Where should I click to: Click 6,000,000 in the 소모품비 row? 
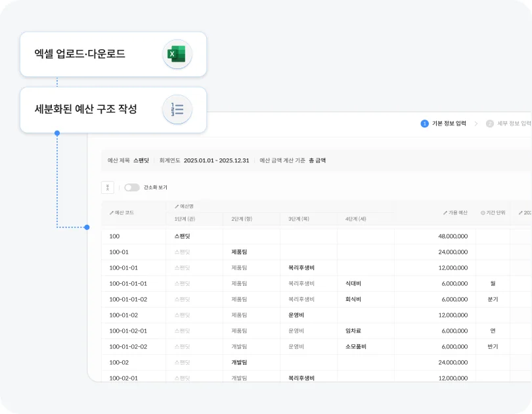[454, 347]
